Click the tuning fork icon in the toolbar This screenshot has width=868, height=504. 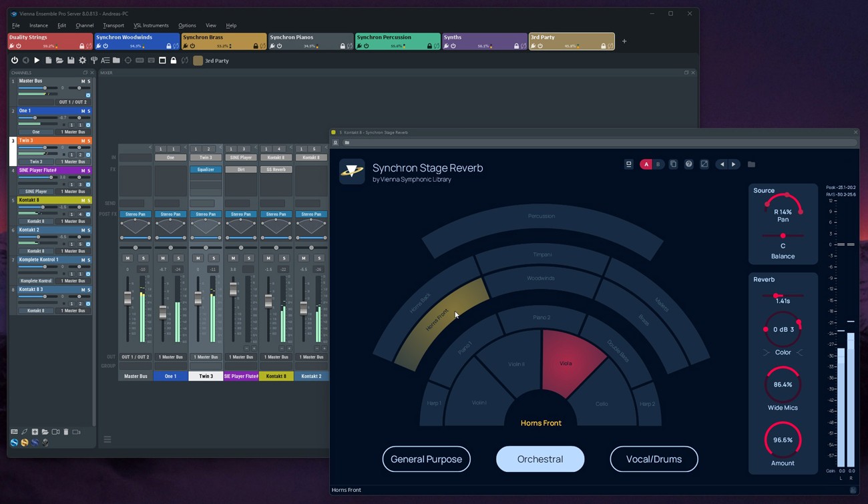click(94, 61)
